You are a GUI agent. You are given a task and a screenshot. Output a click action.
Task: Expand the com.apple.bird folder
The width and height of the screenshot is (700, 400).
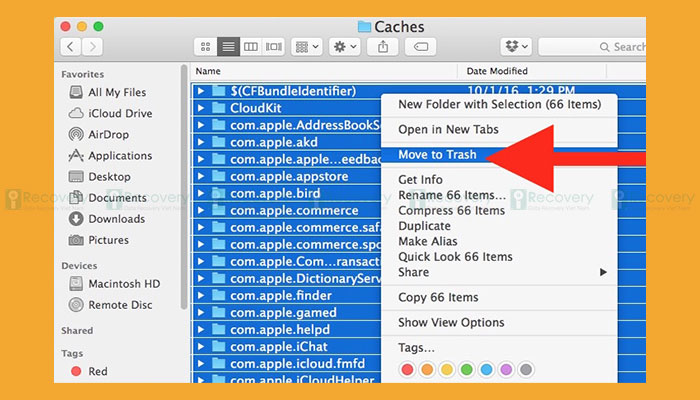(x=201, y=193)
